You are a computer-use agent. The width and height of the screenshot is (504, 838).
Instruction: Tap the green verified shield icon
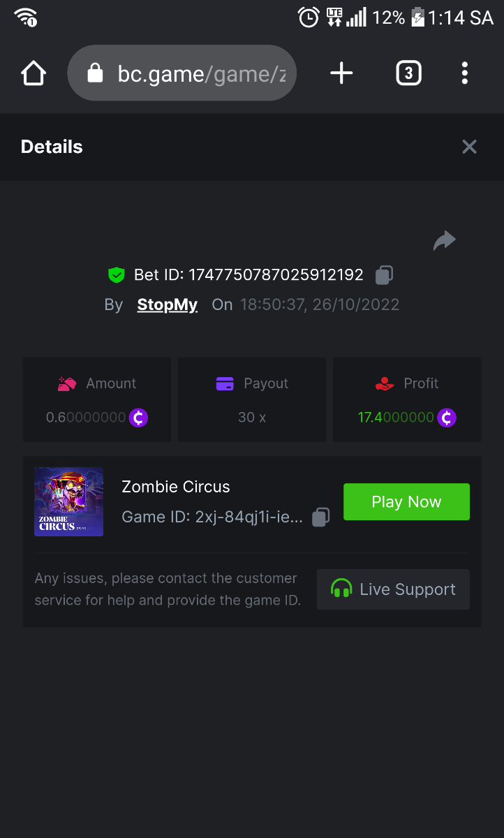coord(116,275)
